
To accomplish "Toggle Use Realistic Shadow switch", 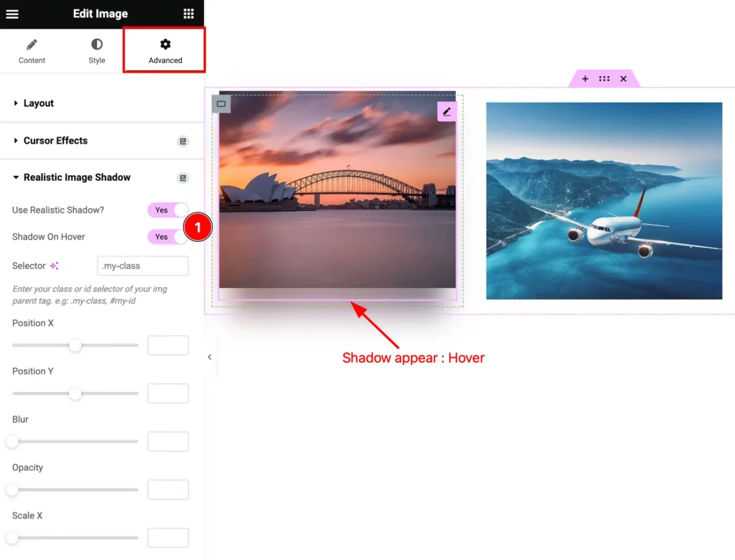I will pos(168,210).
